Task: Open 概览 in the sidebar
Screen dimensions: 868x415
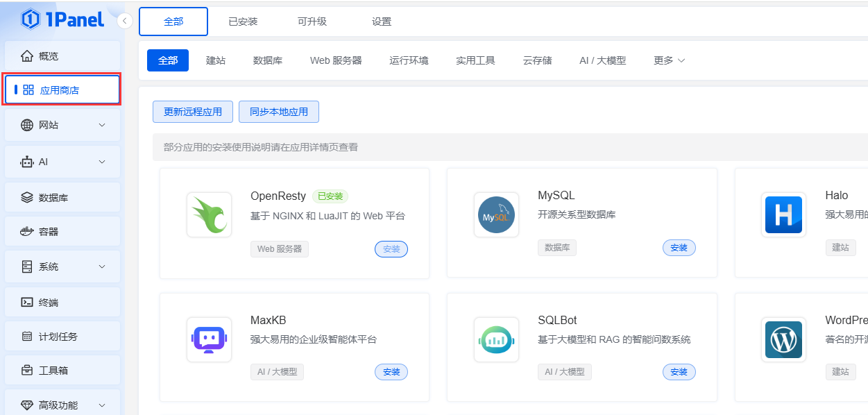Action: (x=62, y=56)
